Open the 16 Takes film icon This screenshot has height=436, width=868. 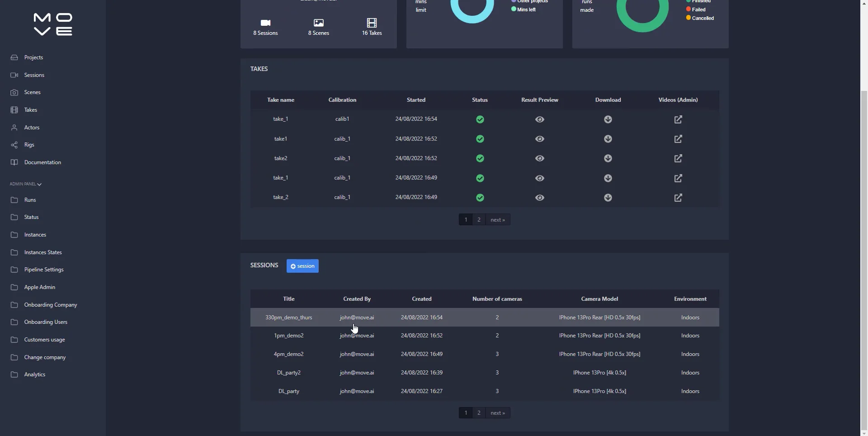click(x=372, y=23)
